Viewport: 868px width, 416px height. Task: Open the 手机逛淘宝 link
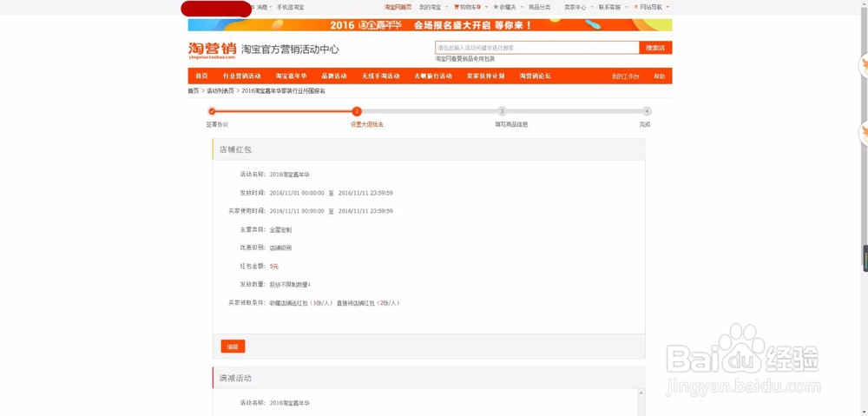290,7
